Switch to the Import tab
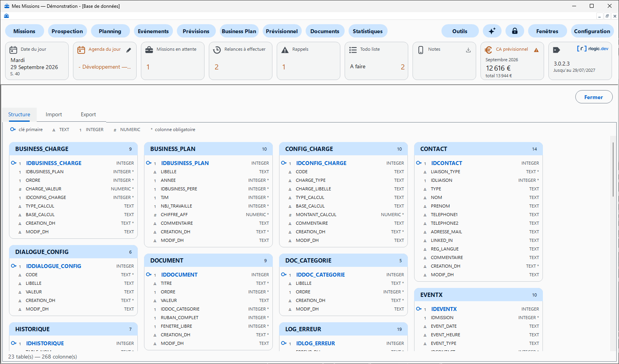This screenshot has height=364, width=619. click(54, 114)
